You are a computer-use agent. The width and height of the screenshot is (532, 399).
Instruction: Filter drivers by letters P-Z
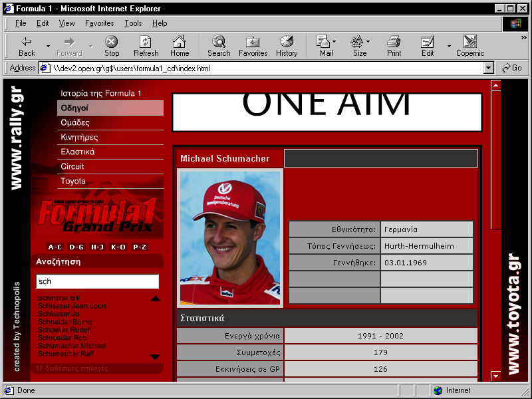click(x=140, y=247)
